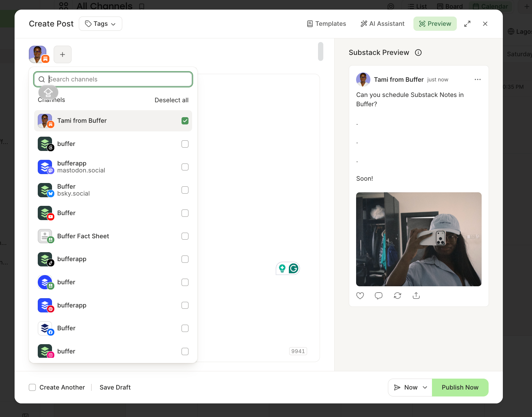
Task: Click the Buffer Bluesky avatar icon
Action: (x=45, y=190)
